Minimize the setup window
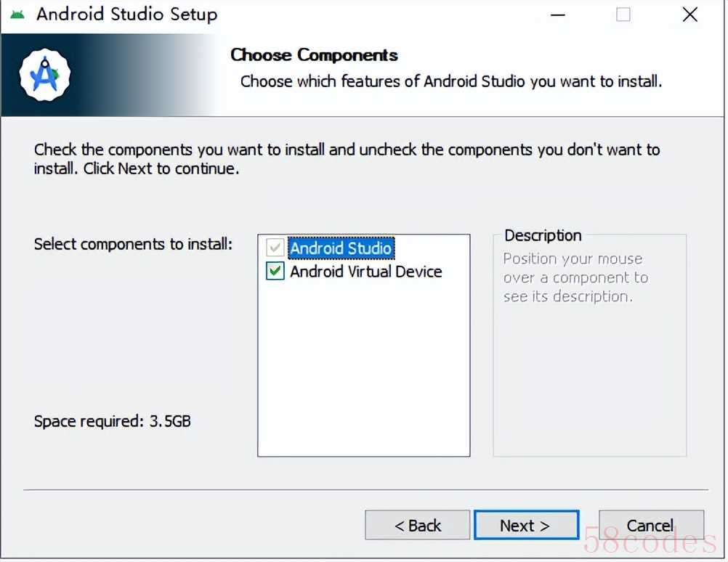728x562 pixels. pos(557,15)
